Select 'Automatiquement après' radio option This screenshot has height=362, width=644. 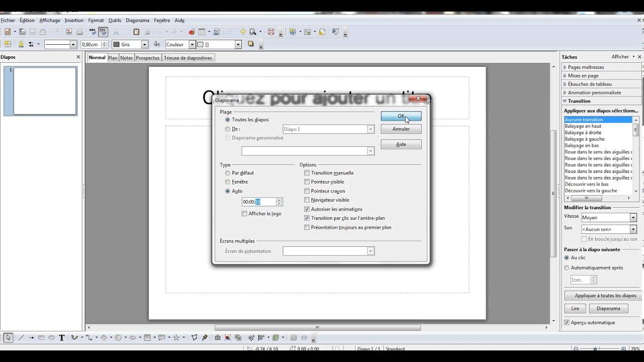pyautogui.click(x=567, y=268)
